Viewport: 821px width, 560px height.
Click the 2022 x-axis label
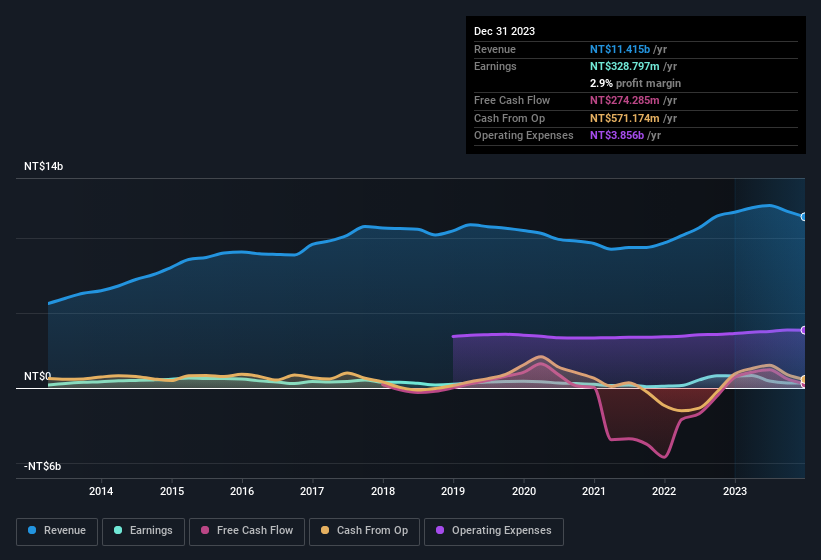tap(664, 491)
